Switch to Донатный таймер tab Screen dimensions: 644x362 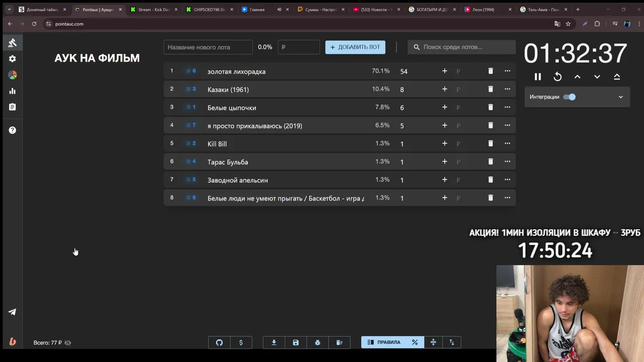pyautogui.click(x=42, y=10)
